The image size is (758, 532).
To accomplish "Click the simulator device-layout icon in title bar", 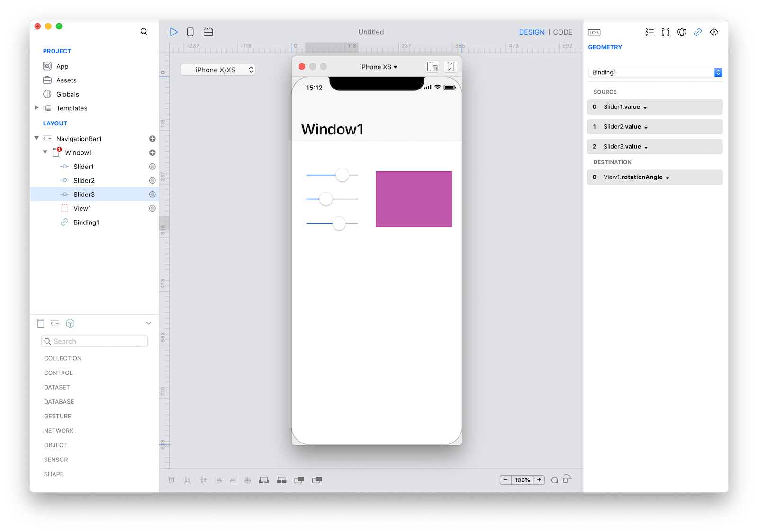I will (x=432, y=67).
